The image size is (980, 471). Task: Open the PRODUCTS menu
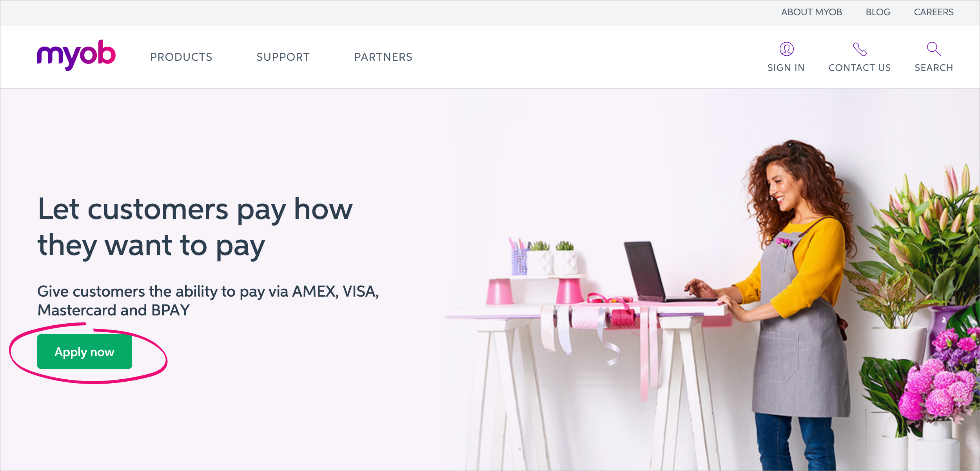[181, 57]
